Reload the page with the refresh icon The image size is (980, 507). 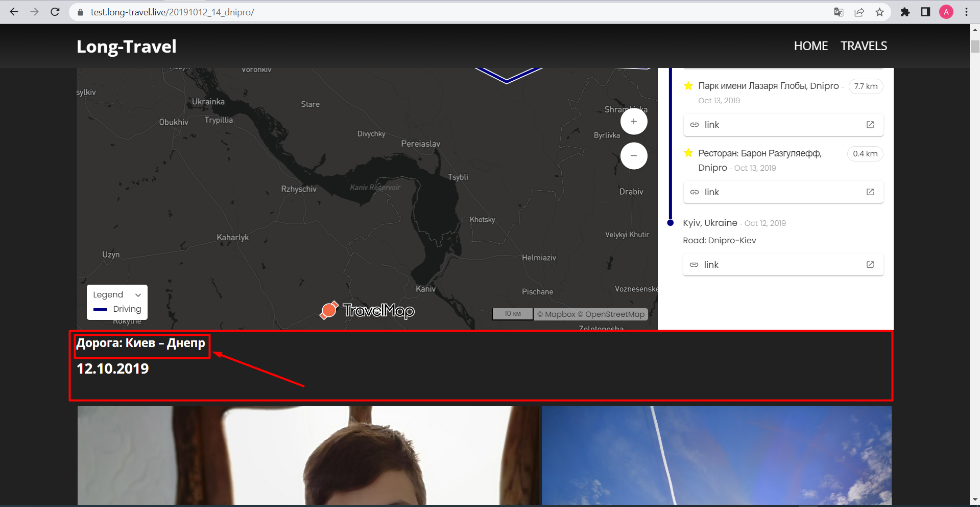(x=55, y=12)
